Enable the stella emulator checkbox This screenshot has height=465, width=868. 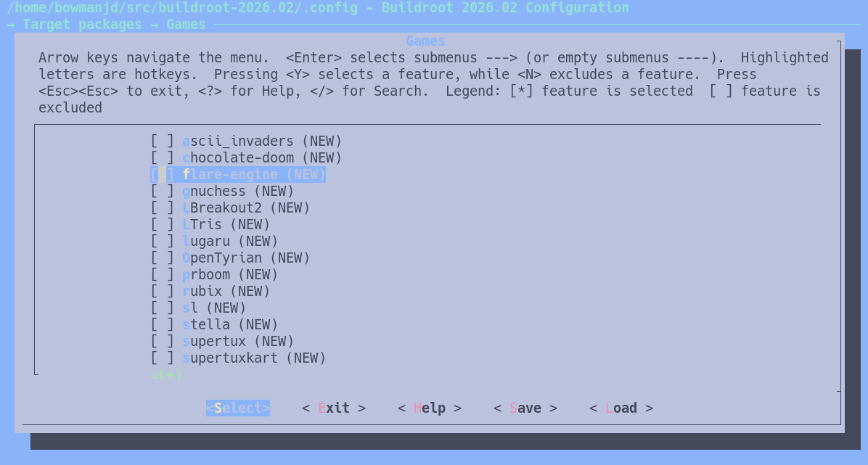(x=163, y=325)
